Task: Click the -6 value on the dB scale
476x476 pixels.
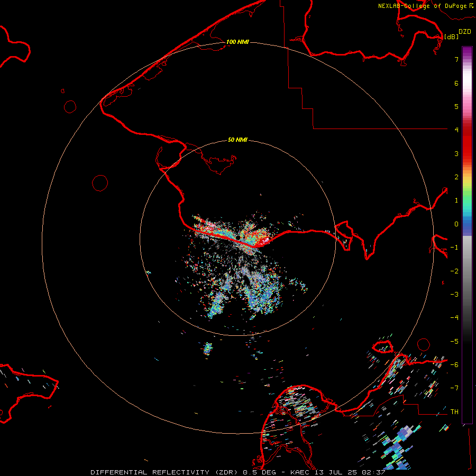Action: [454, 365]
